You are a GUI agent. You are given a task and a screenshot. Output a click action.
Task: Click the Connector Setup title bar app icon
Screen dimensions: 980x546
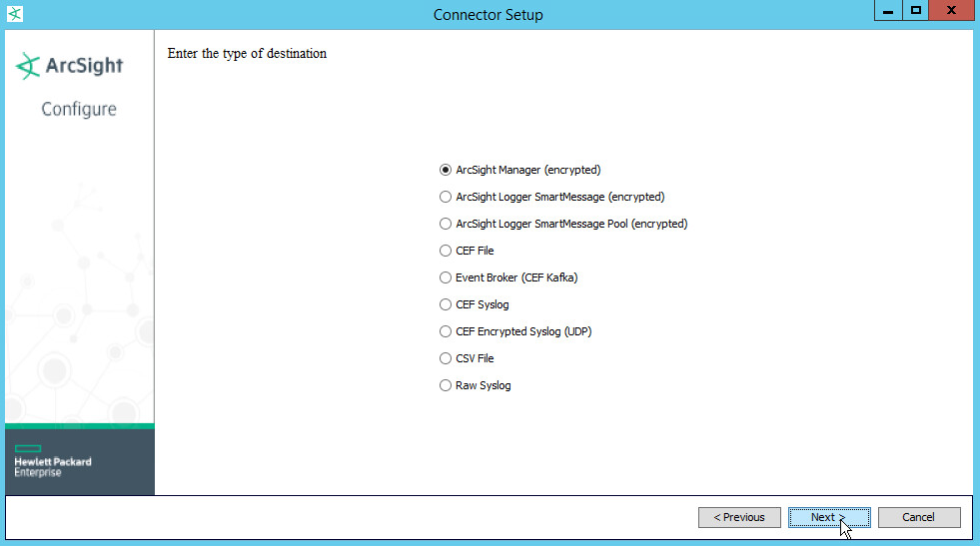point(14,14)
